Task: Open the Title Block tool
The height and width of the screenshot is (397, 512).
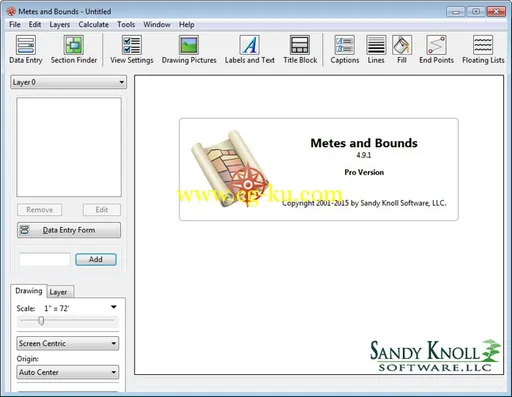Action: coord(300,50)
